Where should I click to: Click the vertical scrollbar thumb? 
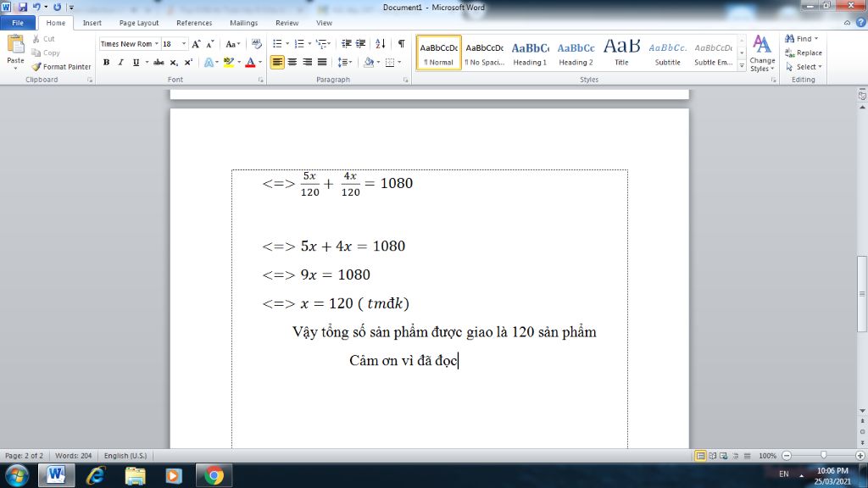[x=862, y=294]
